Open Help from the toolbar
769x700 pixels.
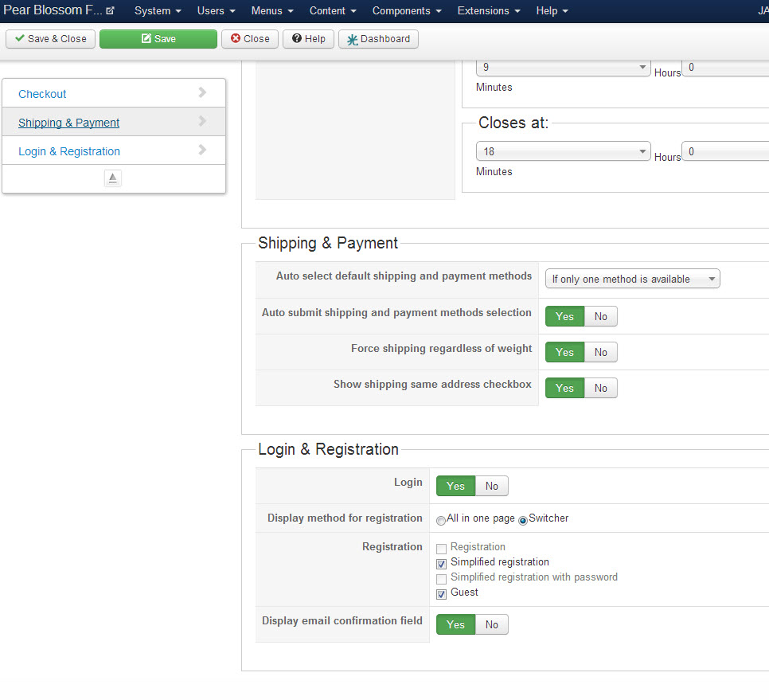[x=308, y=39]
